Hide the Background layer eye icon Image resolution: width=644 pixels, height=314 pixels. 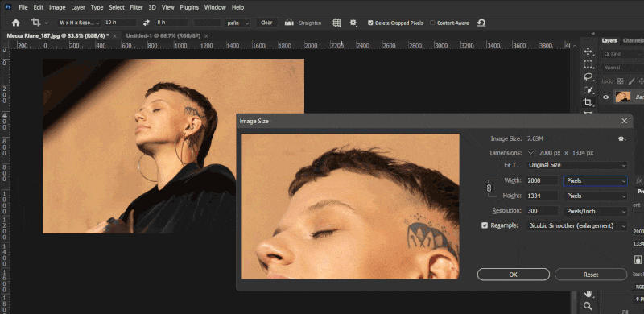pos(606,97)
